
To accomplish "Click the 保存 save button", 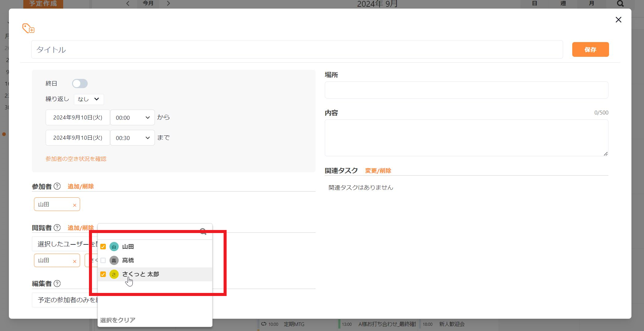I will [x=590, y=49].
